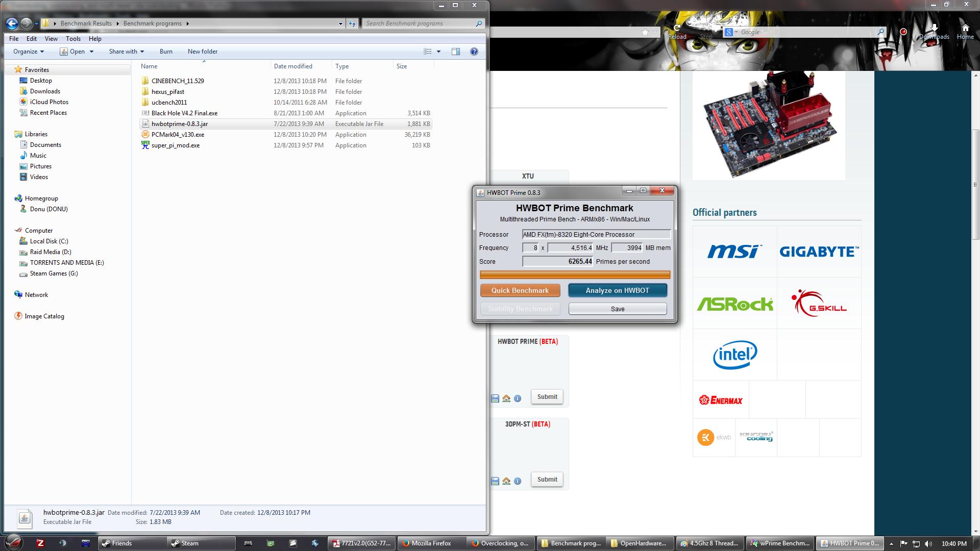The width and height of the screenshot is (980, 551).
Task: Select Documents library
Action: [x=45, y=145]
